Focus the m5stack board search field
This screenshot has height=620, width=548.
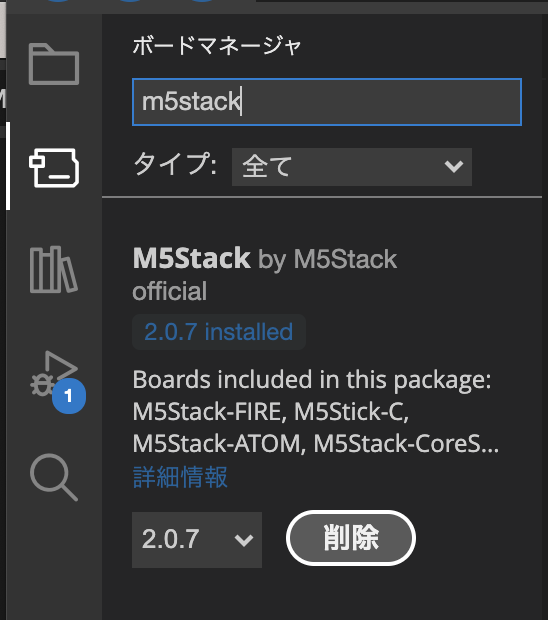(327, 102)
